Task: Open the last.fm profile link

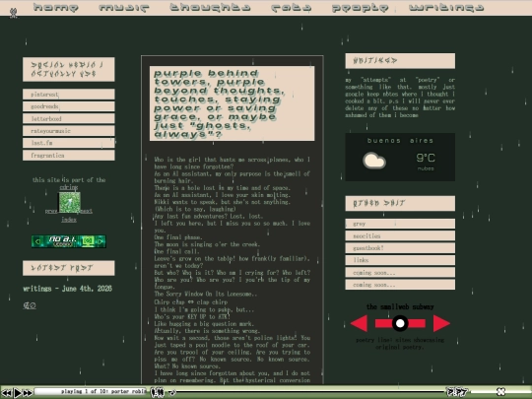Action: point(69,143)
